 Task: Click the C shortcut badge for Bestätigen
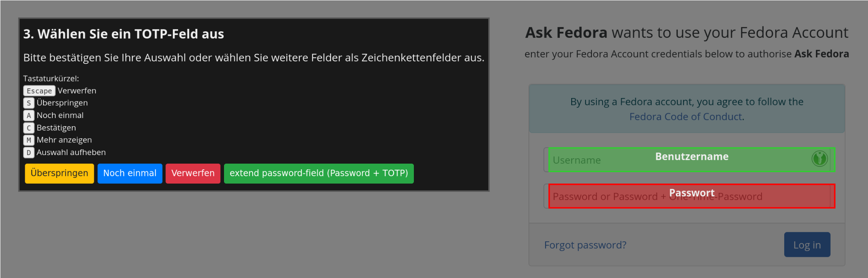tap(28, 128)
